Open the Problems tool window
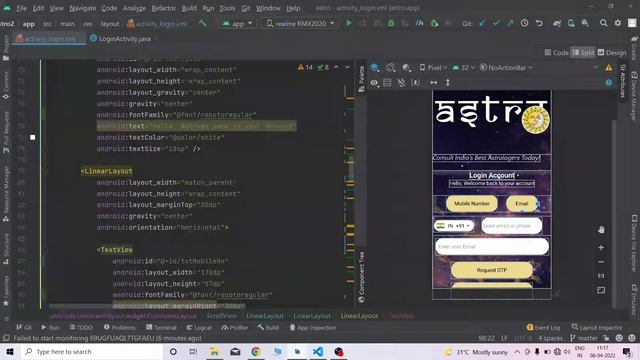Image resolution: width=640 pixels, height=360 pixels. click(x=120, y=327)
